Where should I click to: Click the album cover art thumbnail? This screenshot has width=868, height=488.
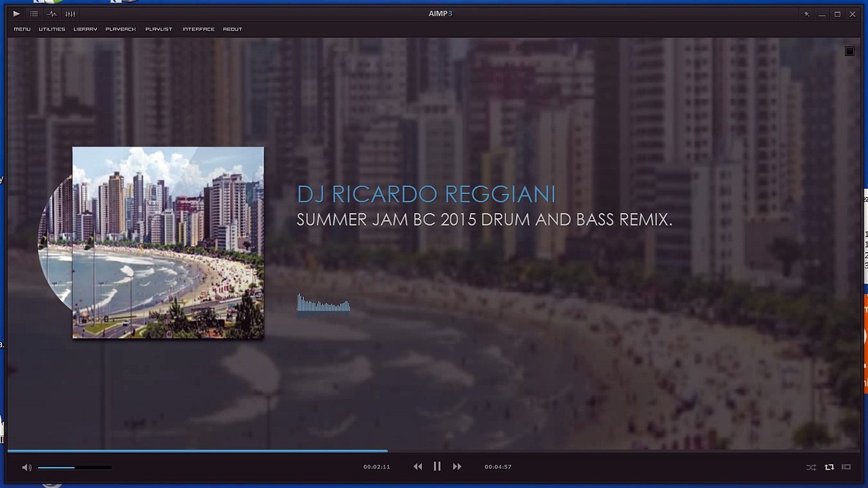coord(168,243)
